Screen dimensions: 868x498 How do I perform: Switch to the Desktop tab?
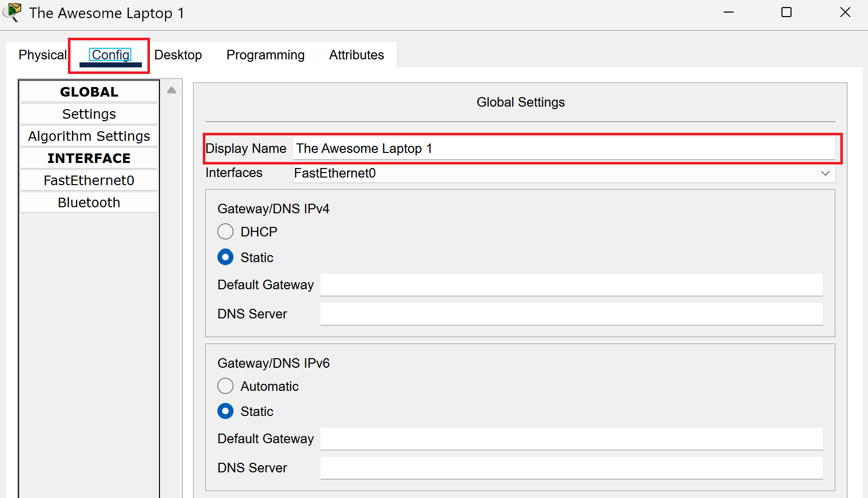coord(178,55)
